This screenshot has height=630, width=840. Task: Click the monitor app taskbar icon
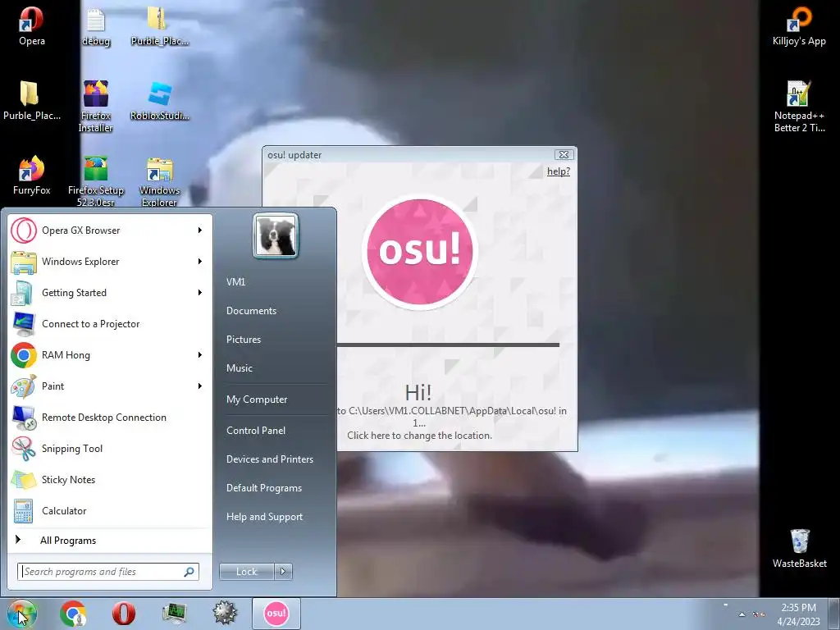[175, 614]
